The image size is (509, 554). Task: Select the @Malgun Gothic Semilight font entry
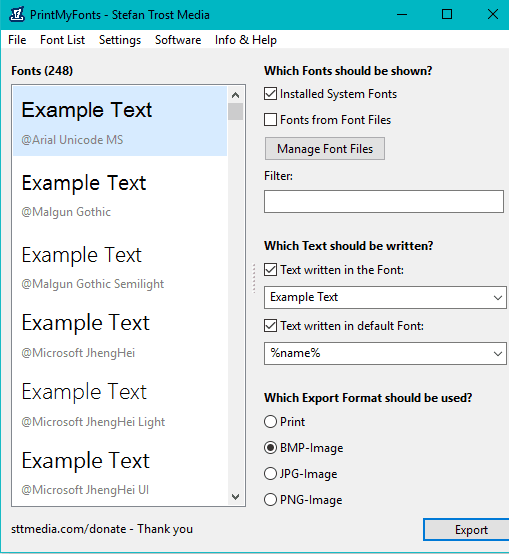pyautogui.click(x=120, y=264)
